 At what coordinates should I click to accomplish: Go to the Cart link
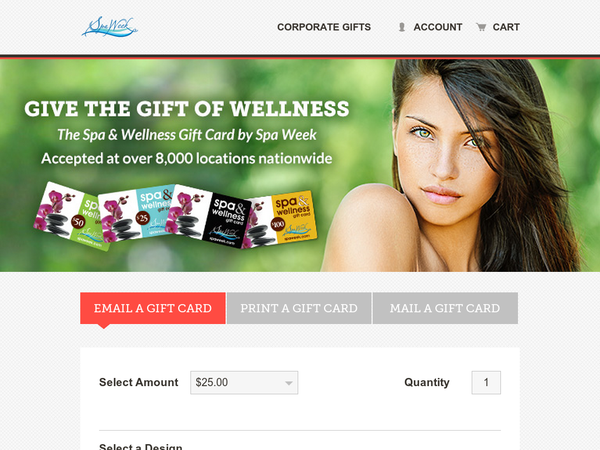[x=506, y=27]
